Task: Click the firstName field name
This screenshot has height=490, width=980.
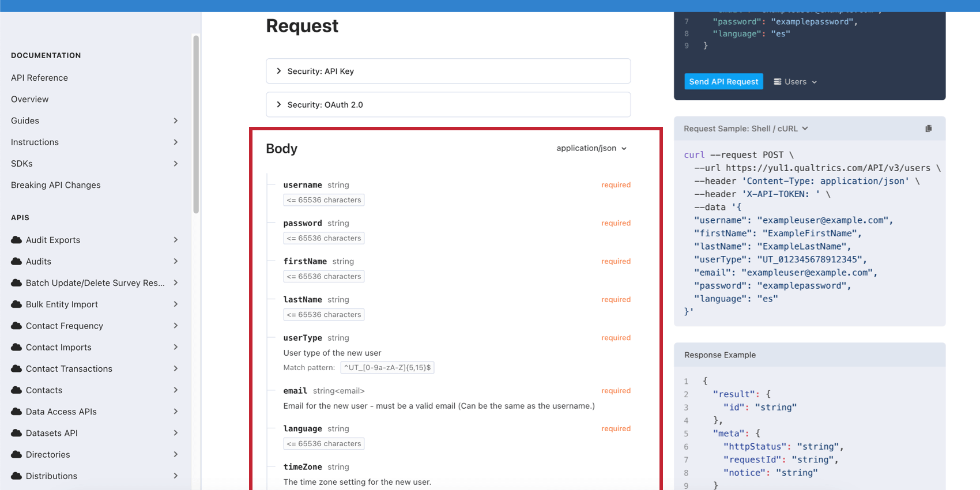Action: pos(305,261)
